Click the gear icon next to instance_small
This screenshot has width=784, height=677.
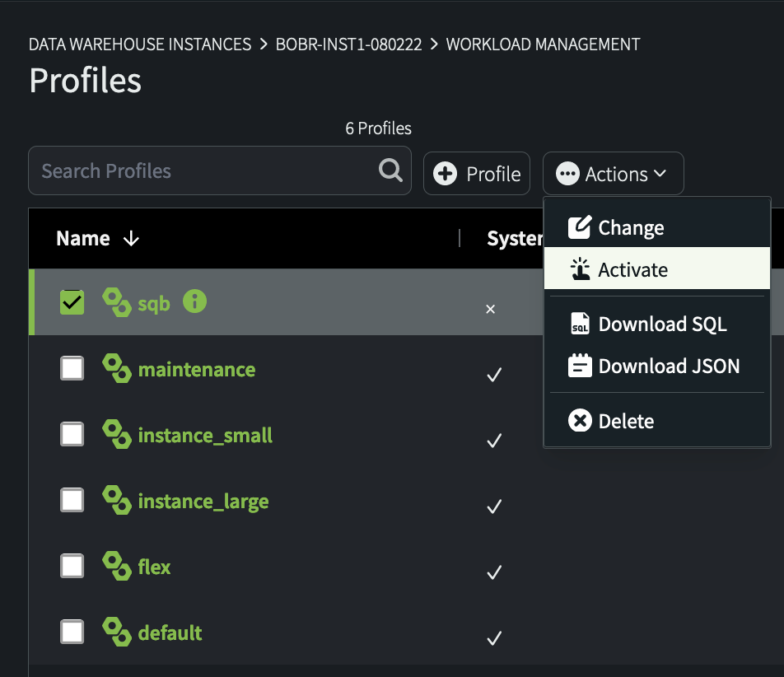click(116, 434)
